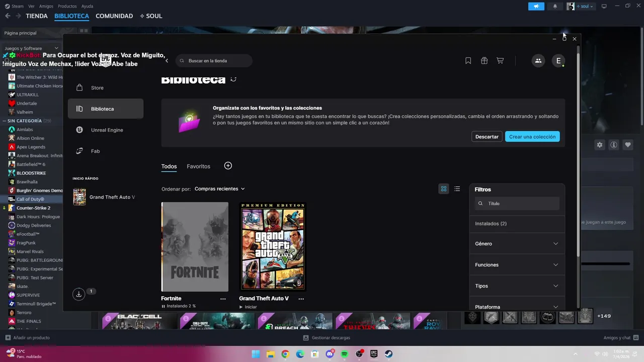Screen dimensions: 644x362
Task: Open the gift card redeem icon
Action: [484, 61]
